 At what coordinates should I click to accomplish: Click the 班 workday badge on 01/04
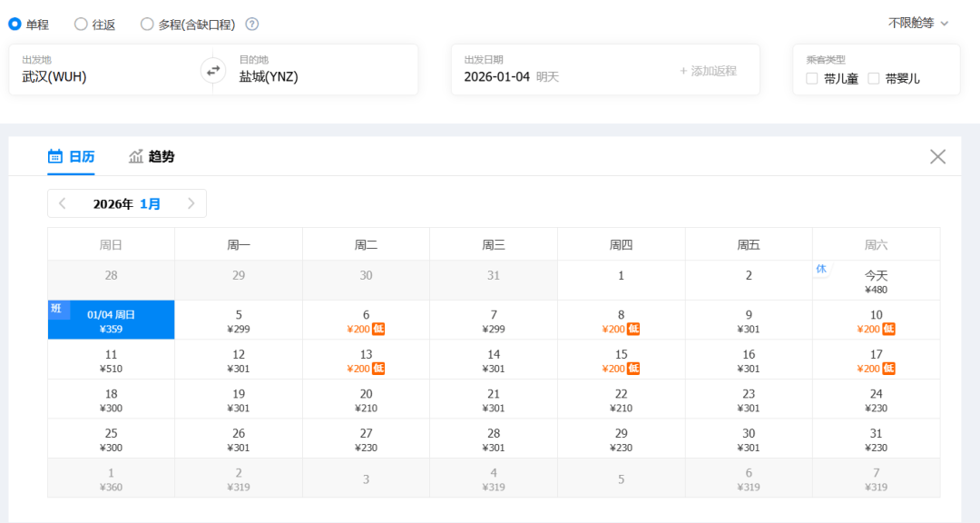coord(56,309)
